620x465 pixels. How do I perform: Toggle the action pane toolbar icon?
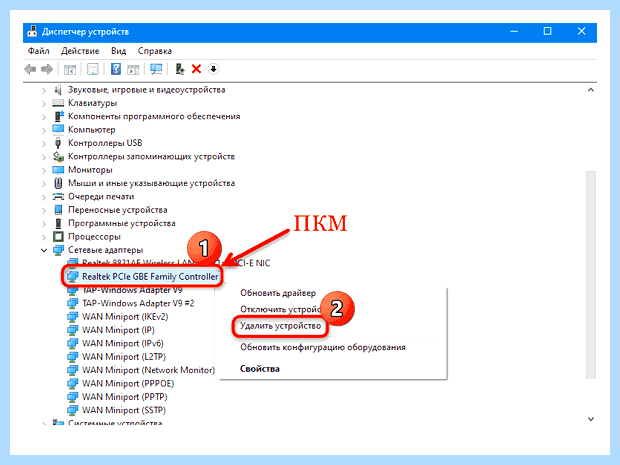(x=133, y=70)
